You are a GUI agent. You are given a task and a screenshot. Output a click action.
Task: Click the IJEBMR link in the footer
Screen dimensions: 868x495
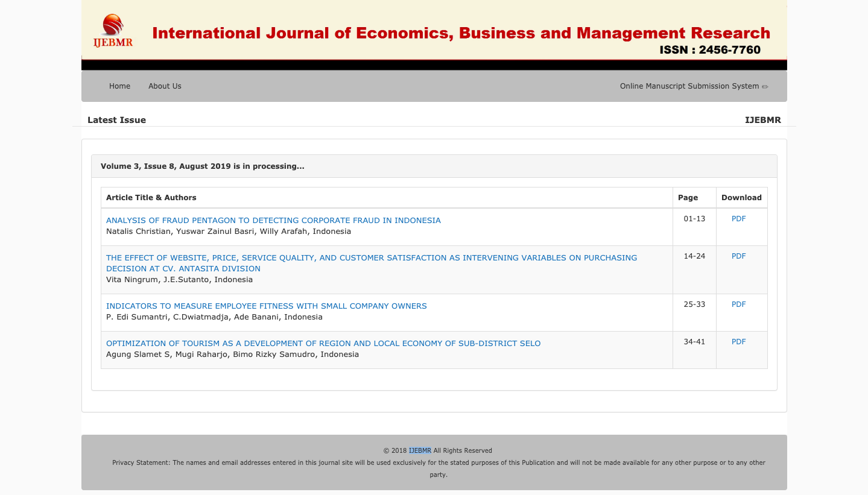tap(420, 450)
